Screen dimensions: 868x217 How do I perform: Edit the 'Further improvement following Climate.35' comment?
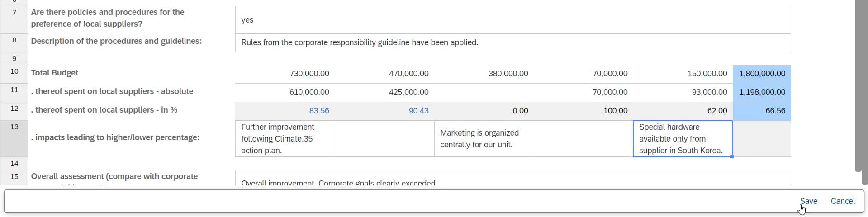coord(285,139)
